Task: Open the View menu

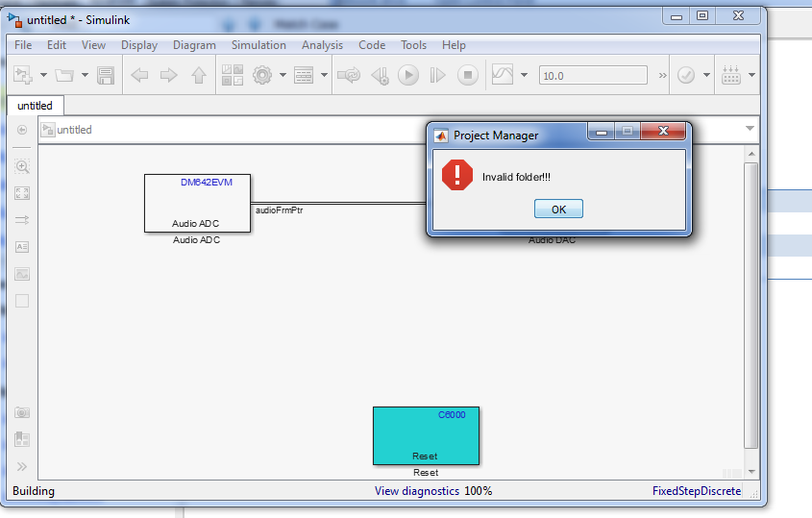Action: pyautogui.click(x=94, y=45)
